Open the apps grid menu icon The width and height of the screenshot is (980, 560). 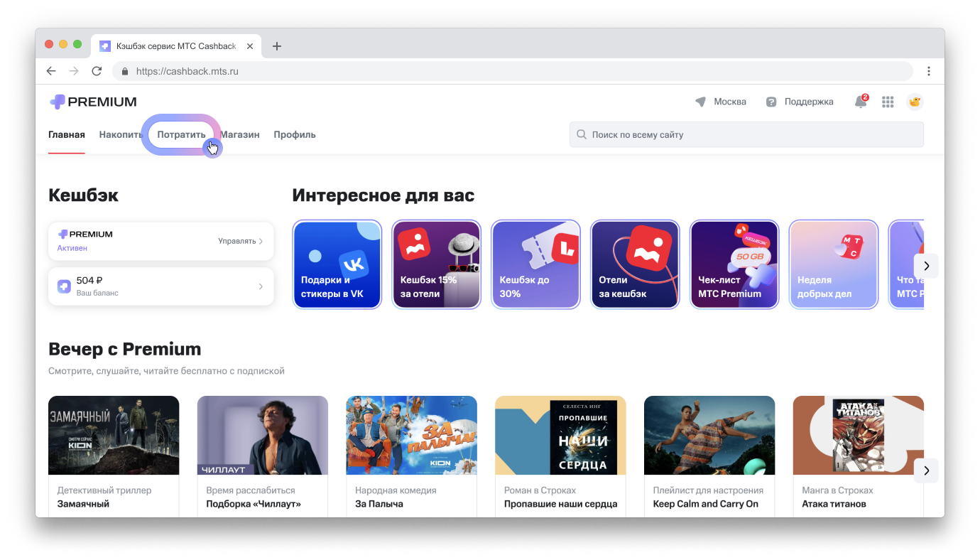tap(888, 102)
